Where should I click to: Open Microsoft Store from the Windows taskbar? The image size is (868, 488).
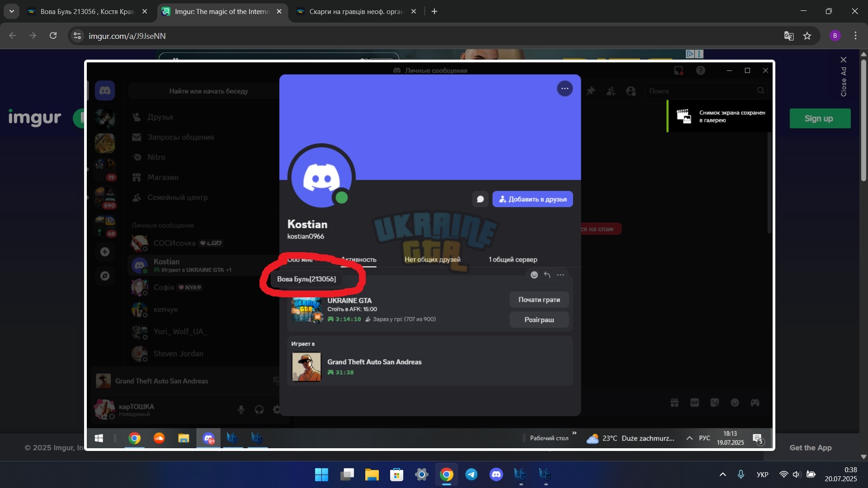[x=396, y=474]
